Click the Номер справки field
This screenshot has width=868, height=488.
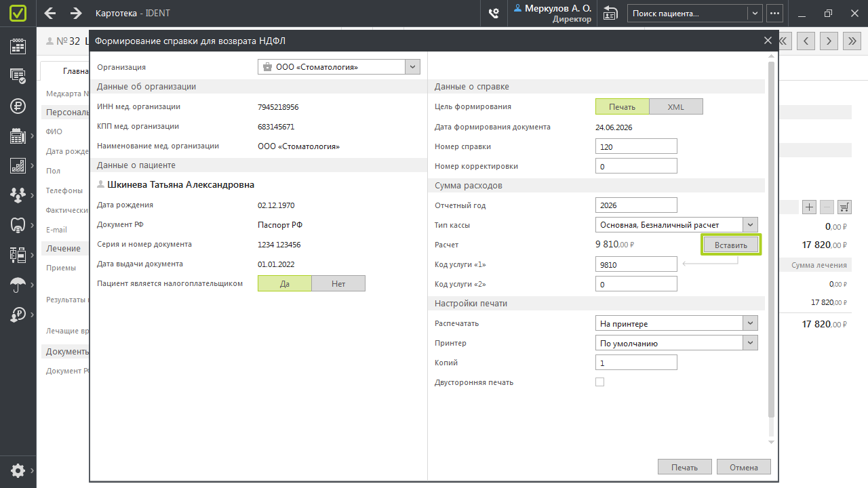tap(636, 146)
